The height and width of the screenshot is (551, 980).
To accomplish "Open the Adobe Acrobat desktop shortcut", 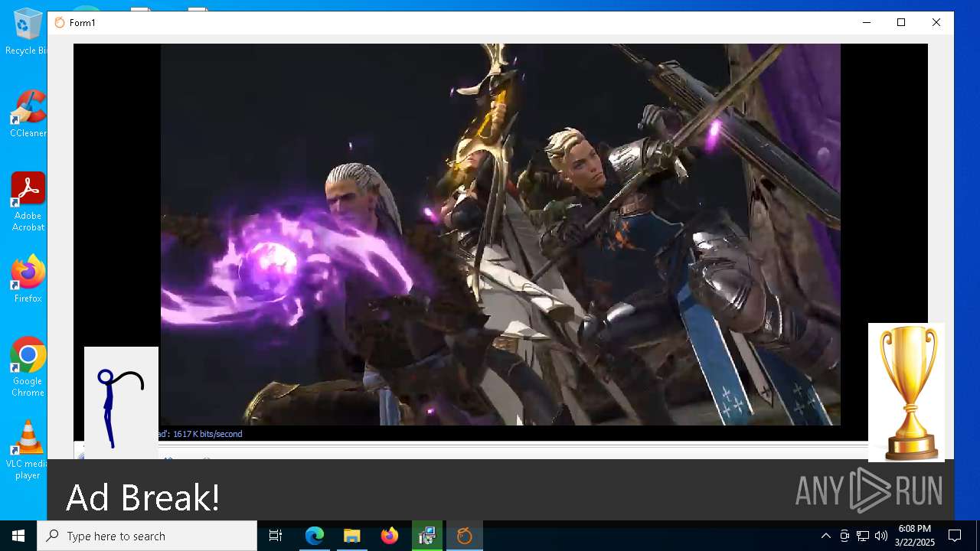I will 28,202.
